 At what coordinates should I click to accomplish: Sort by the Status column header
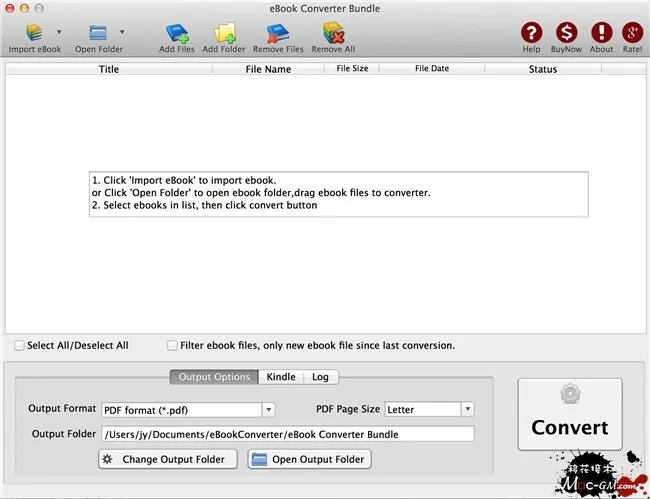coord(543,69)
